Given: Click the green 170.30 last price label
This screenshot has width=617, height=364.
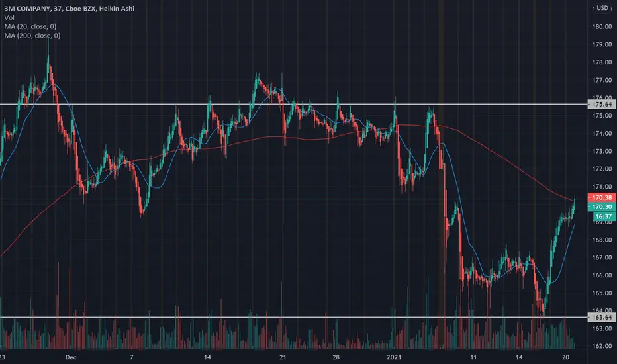Looking at the screenshot, I should click(x=602, y=206).
